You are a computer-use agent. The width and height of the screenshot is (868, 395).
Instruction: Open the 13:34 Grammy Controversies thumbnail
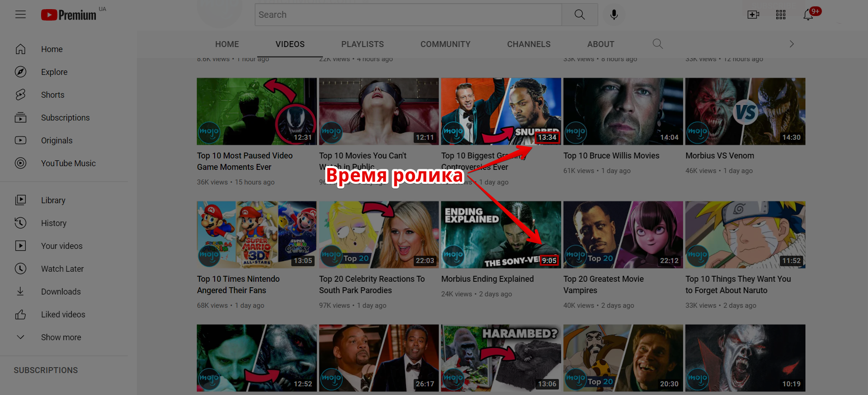click(x=501, y=111)
